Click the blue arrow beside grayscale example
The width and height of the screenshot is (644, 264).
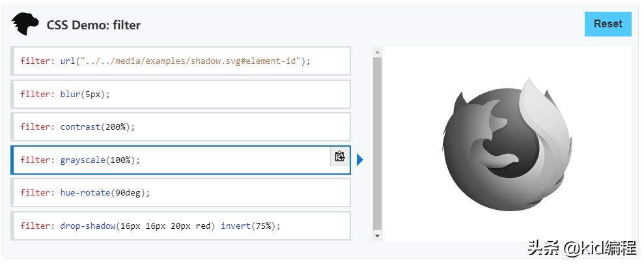click(x=360, y=160)
